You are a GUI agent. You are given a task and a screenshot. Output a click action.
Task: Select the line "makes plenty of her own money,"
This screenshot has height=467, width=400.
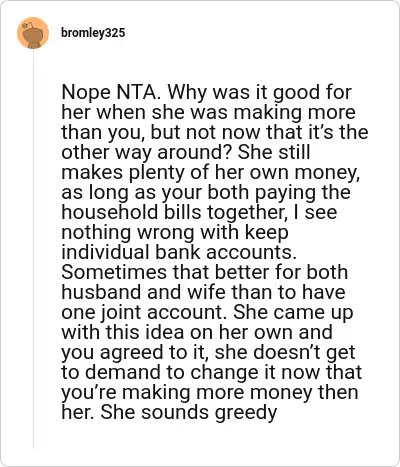(x=211, y=172)
